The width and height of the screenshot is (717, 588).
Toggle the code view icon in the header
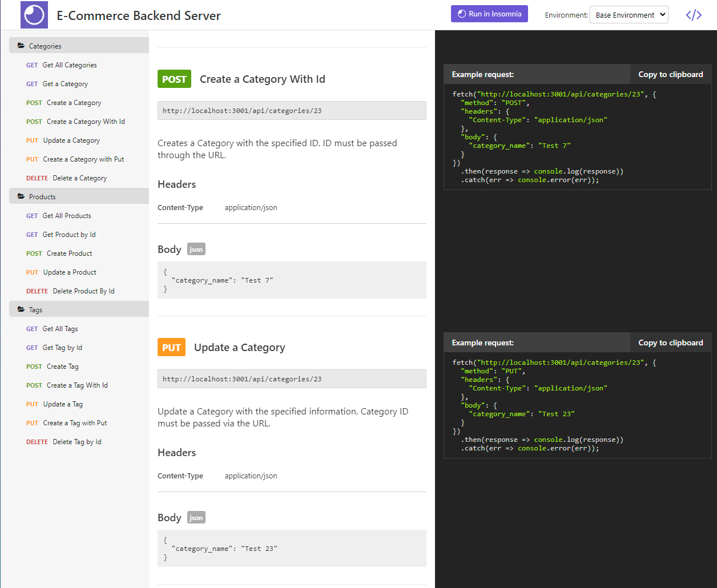point(694,15)
